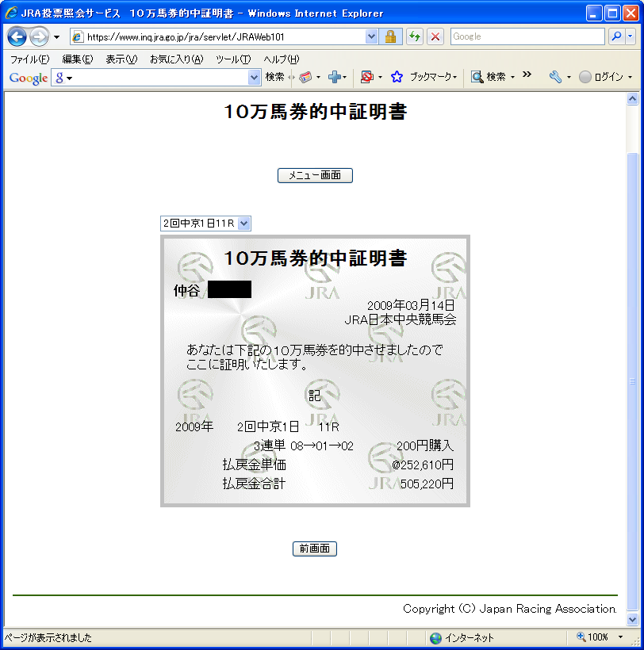Click the インターネット zone status icon
644x650 pixels.
tap(435, 638)
